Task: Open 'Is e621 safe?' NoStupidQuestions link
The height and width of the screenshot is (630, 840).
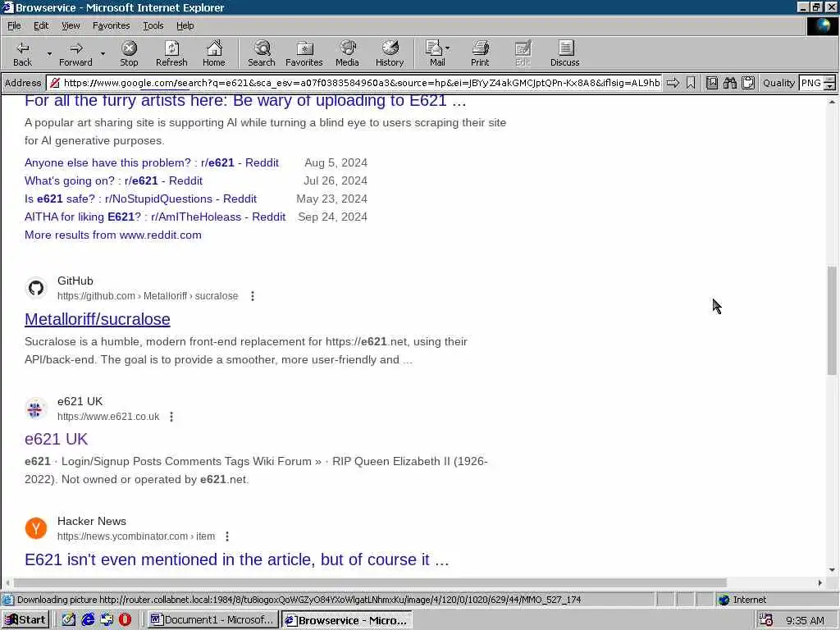Action: pyautogui.click(x=140, y=199)
